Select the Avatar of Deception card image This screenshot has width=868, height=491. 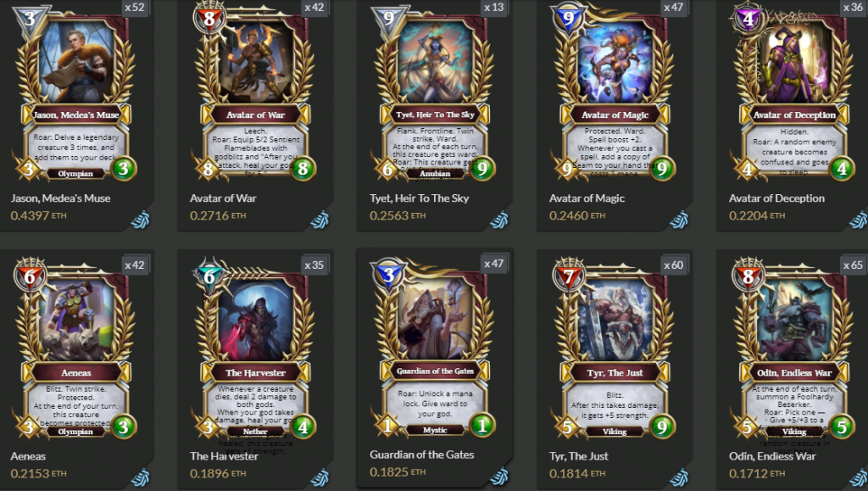(794, 93)
